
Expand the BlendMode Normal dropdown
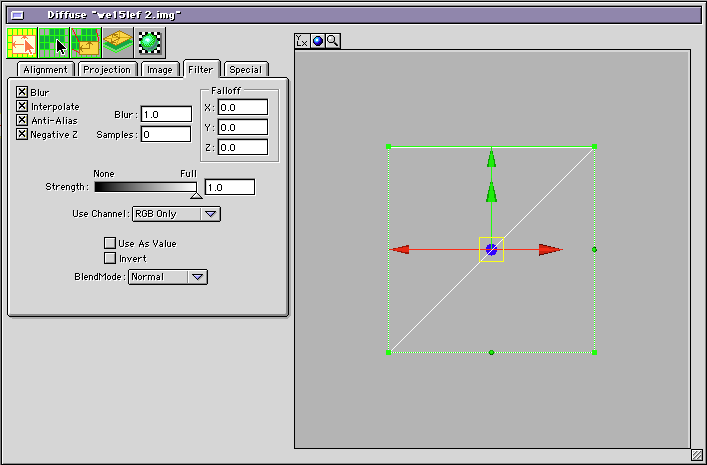(x=168, y=277)
